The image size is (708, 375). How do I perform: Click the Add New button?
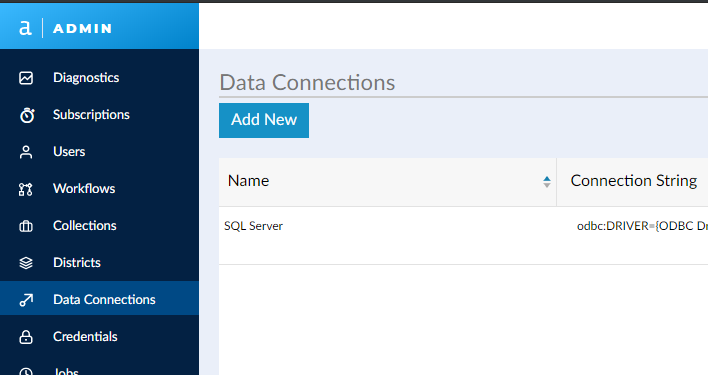pyautogui.click(x=264, y=120)
